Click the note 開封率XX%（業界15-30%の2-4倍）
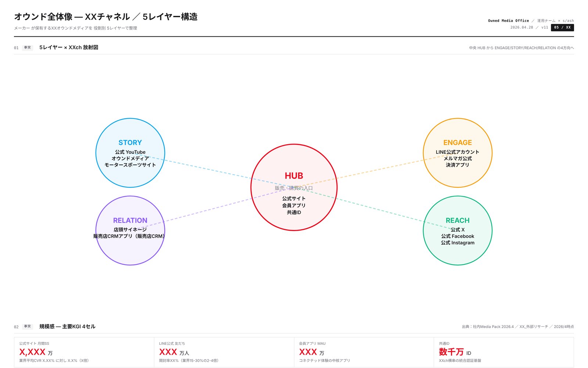 (189, 361)
